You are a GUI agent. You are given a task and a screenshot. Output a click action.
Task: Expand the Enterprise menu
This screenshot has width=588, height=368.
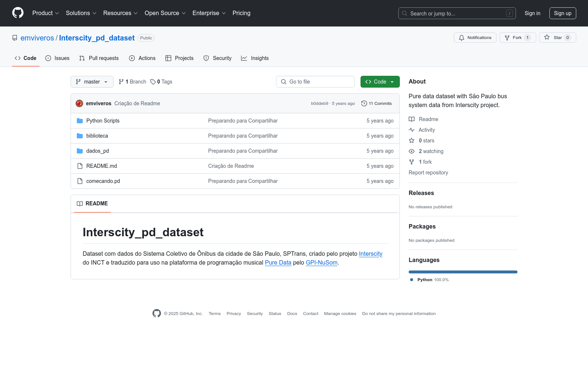pyautogui.click(x=209, y=13)
